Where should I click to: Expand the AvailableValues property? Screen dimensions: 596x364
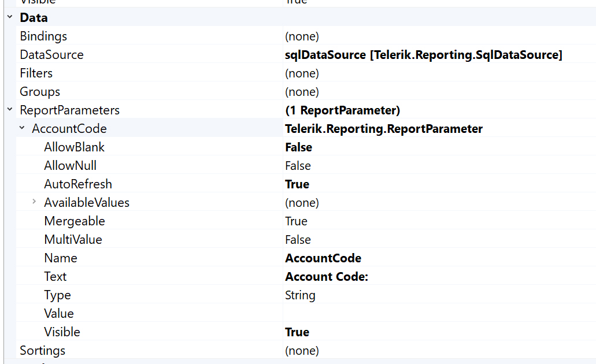coord(34,202)
